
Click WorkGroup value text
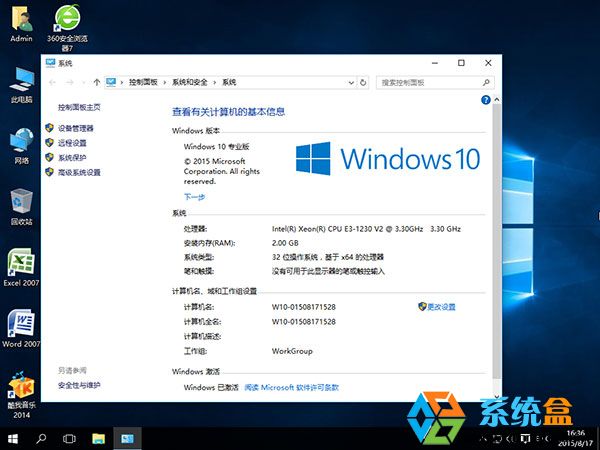(292, 351)
